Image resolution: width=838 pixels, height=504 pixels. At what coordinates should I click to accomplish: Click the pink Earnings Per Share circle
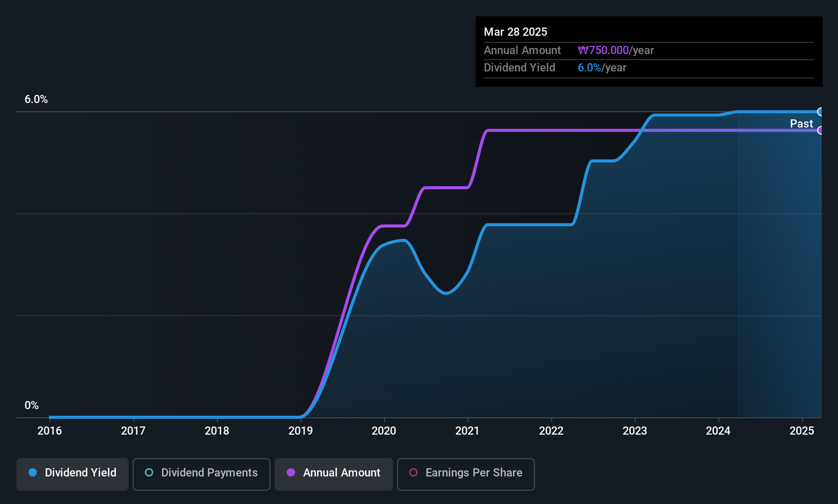413,472
